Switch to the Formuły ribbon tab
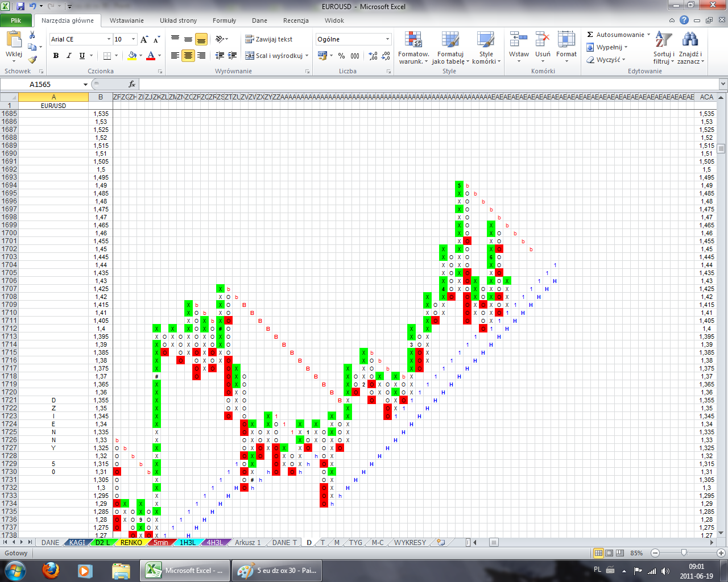This screenshot has height=582, width=728. tap(224, 20)
